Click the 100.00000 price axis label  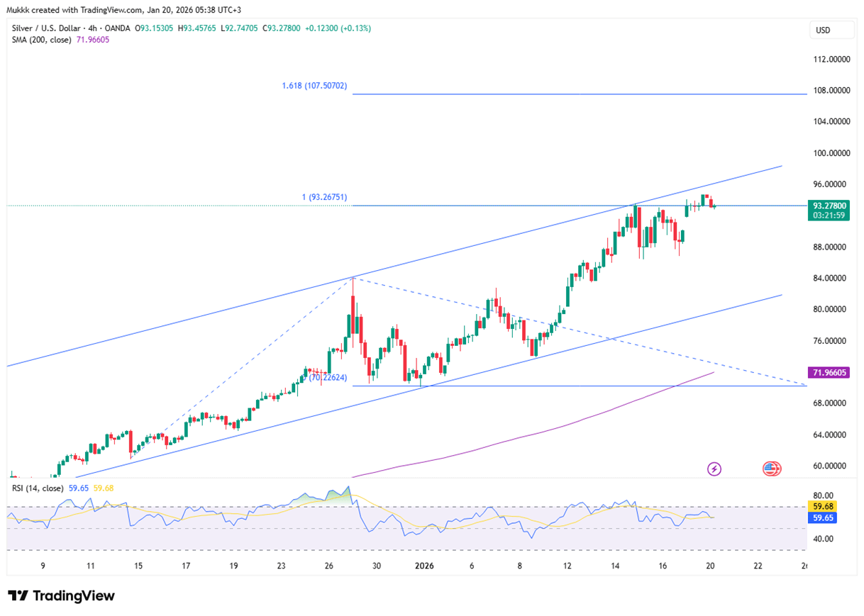point(831,153)
